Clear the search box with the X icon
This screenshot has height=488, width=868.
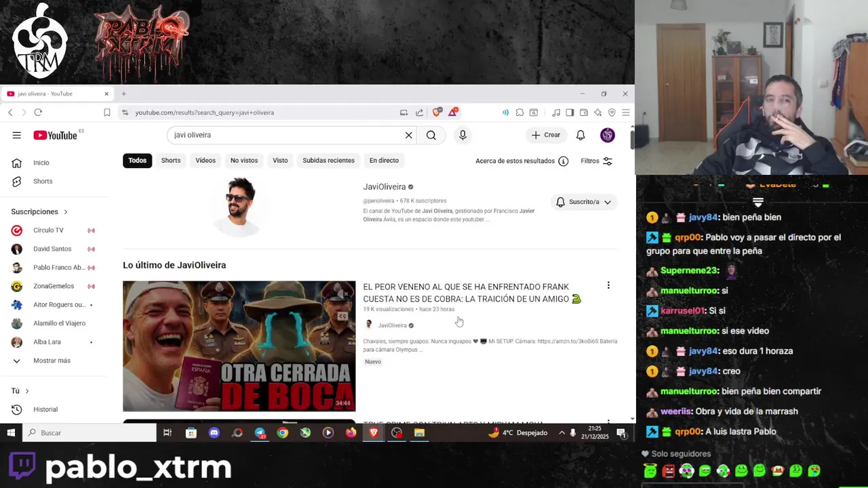409,135
